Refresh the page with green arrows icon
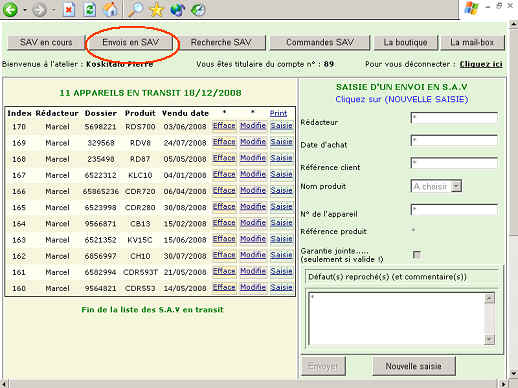Viewport: 518px width, 388px height. tap(89, 10)
